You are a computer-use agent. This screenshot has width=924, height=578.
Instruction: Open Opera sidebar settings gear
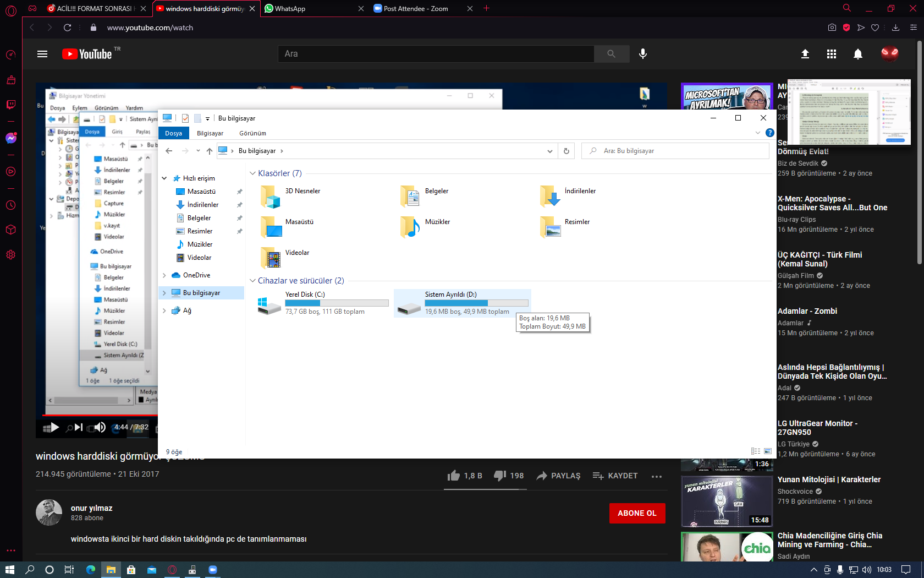[11, 255]
